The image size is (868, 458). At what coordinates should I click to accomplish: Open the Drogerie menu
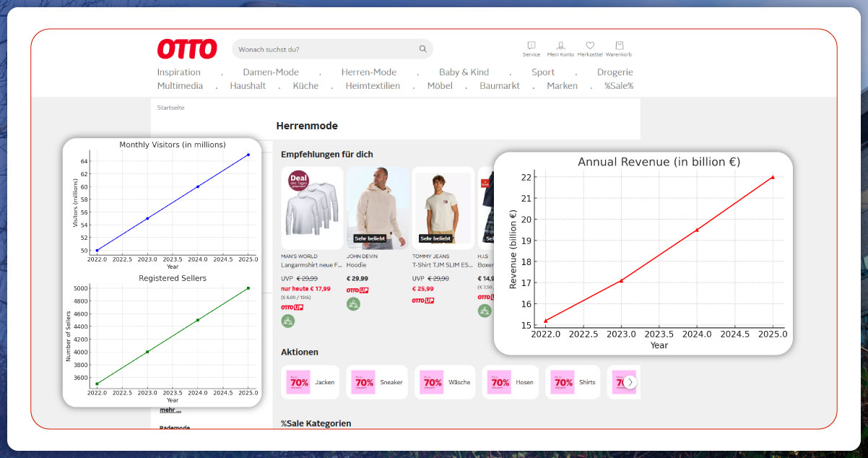coord(615,72)
